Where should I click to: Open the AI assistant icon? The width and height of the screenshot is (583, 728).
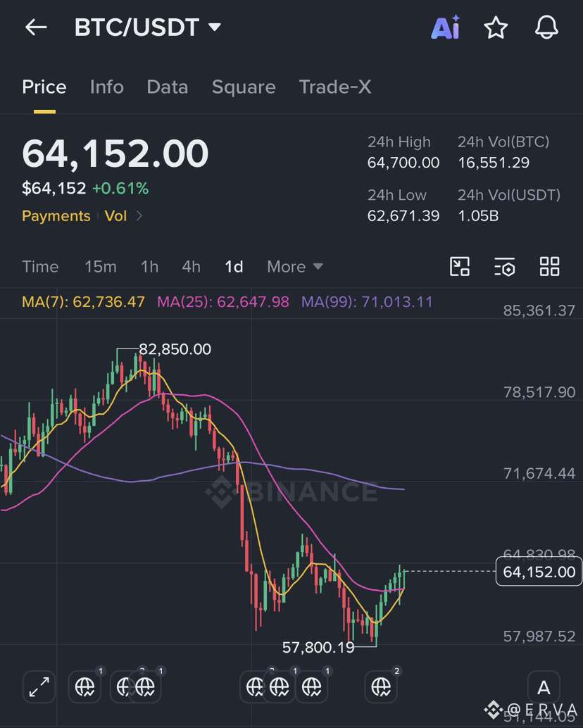tap(446, 27)
